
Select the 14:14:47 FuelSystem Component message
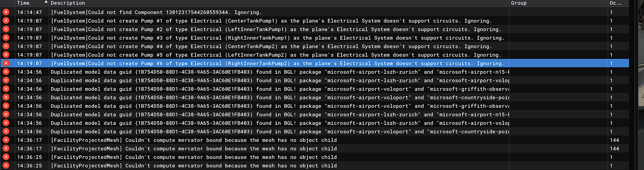click(x=156, y=12)
